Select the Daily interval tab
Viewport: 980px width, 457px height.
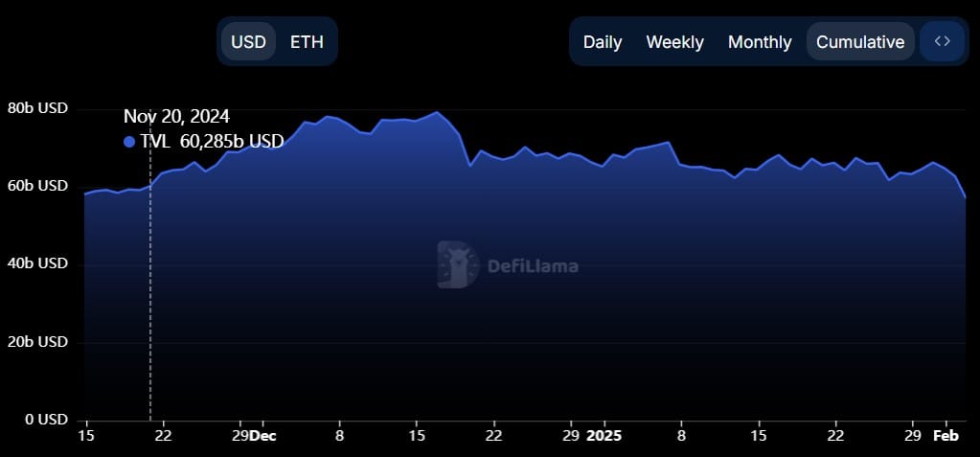[x=603, y=42]
